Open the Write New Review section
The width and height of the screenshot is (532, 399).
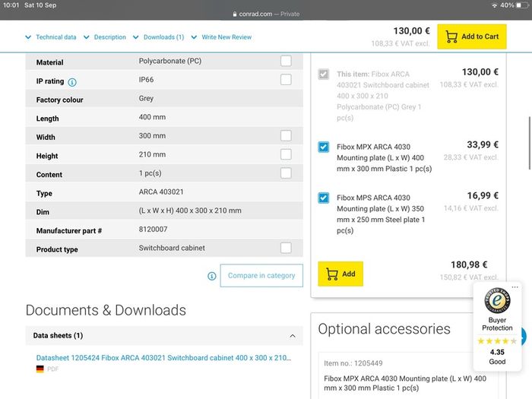[x=226, y=37]
